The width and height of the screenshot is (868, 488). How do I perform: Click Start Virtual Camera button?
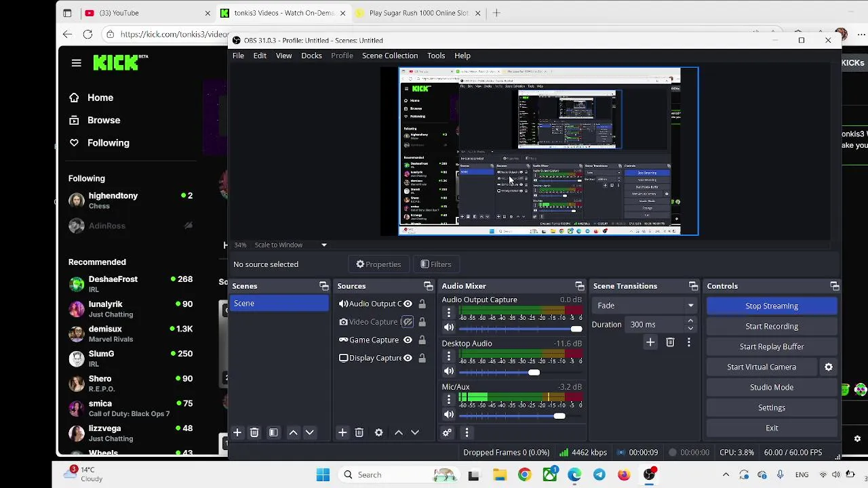point(762,367)
